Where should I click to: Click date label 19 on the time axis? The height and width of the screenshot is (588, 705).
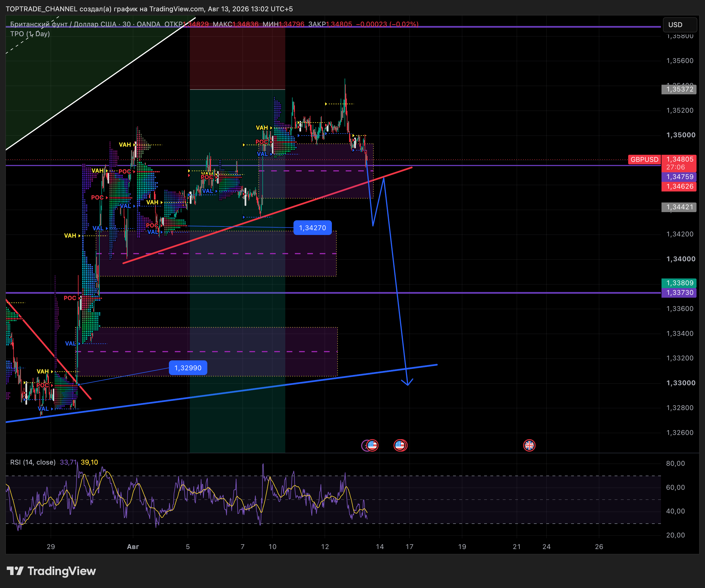click(x=462, y=547)
